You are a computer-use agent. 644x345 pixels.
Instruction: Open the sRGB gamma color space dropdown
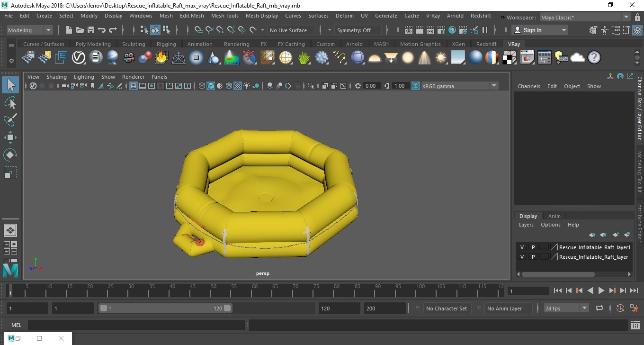[460, 86]
